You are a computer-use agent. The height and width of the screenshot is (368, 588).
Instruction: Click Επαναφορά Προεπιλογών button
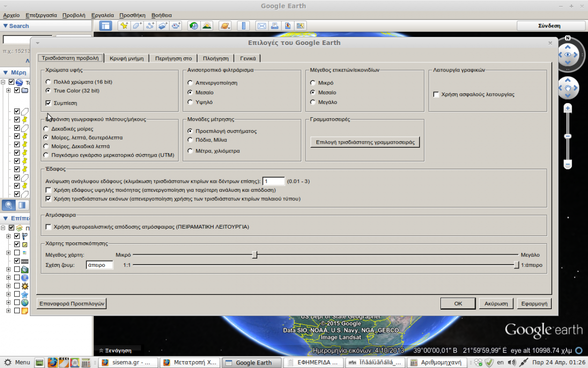[x=72, y=303]
